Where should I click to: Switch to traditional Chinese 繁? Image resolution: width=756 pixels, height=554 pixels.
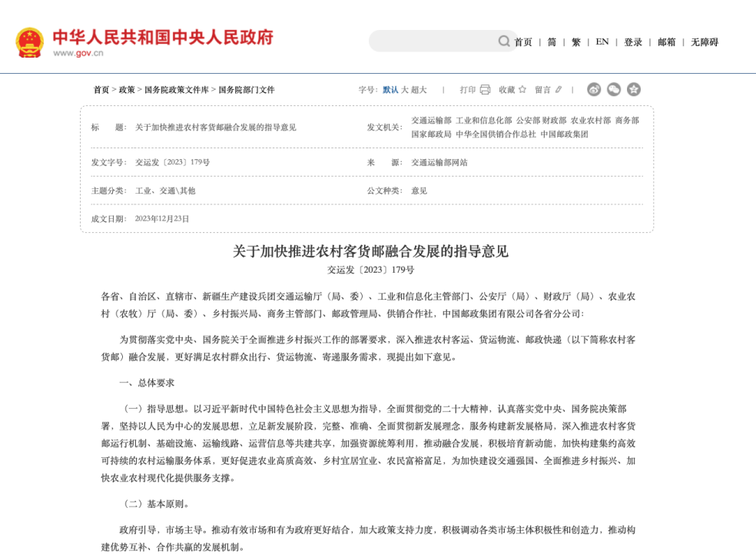576,42
